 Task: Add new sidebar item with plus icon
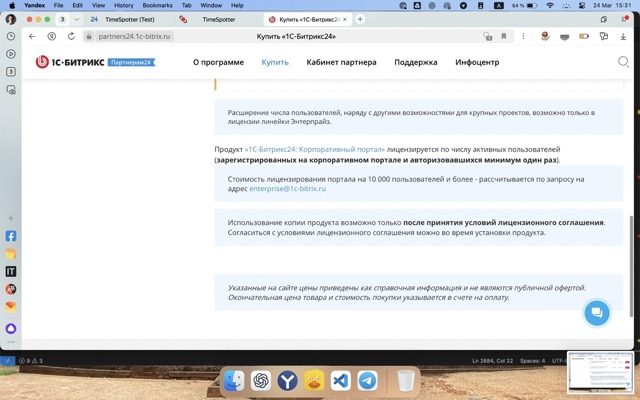pyautogui.click(x=11, y=218)
